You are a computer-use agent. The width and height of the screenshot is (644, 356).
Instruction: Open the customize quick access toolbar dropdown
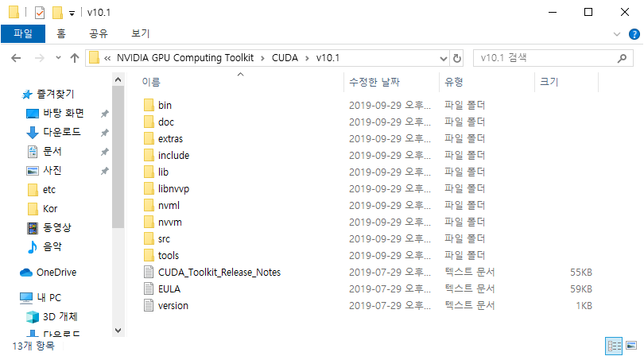[72, 14]
